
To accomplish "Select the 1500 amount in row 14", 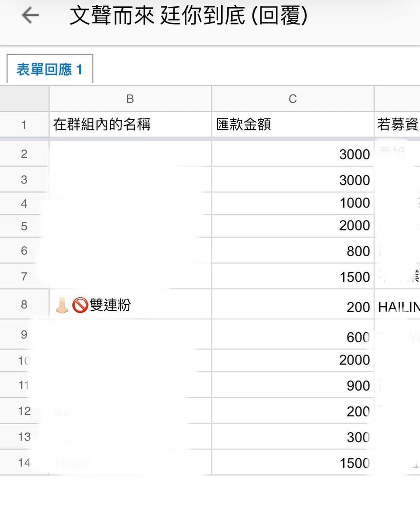I will (x=293, y=462).
